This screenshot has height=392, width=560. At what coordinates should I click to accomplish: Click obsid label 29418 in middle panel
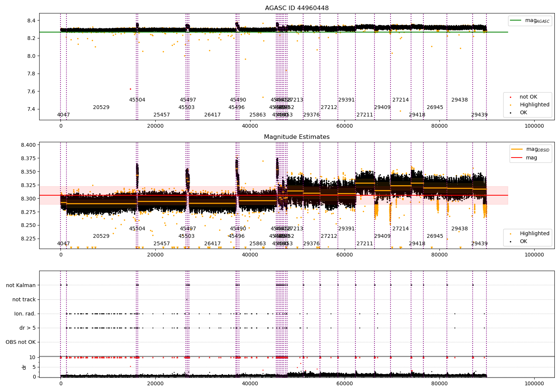tap(417, 244)
